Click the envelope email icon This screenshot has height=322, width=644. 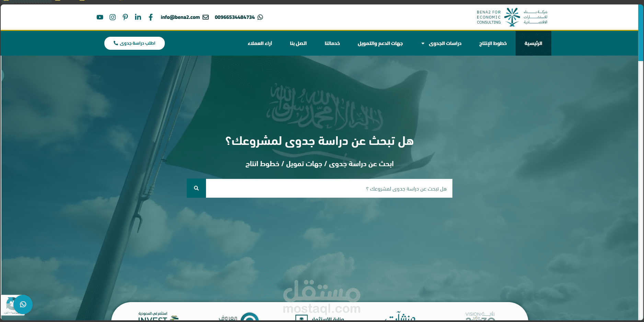[x=206, y=17]
